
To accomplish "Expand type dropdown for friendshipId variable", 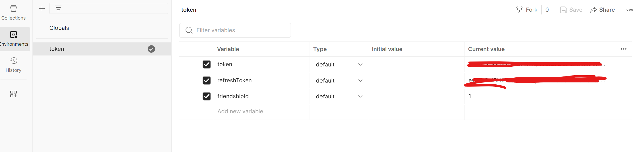I will [x=339, y=97].
